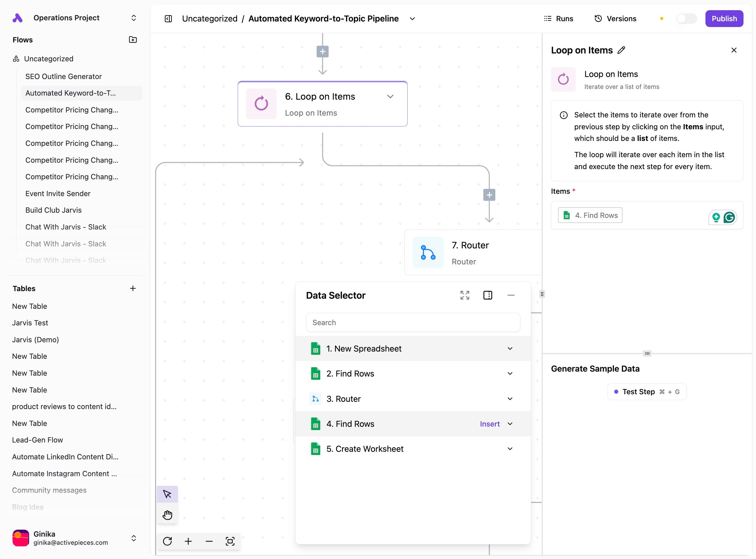Expand the 1. New Spreadsheet step data
Screen dimensions: 756x559
tap(510, 349)
